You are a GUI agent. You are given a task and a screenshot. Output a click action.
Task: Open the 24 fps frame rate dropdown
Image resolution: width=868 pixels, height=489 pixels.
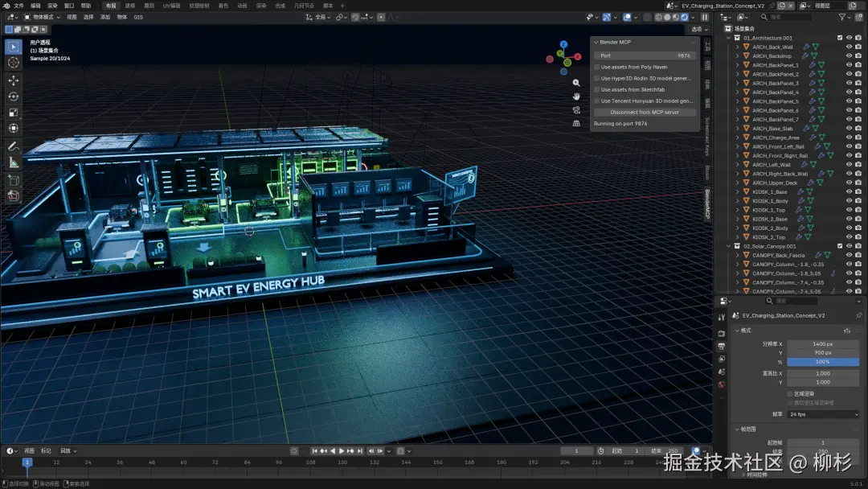823,414
